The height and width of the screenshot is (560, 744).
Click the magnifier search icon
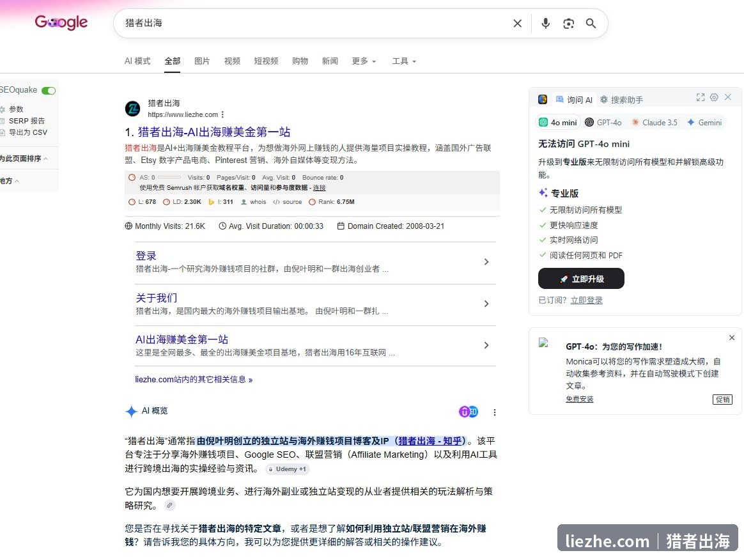[591, 23]
